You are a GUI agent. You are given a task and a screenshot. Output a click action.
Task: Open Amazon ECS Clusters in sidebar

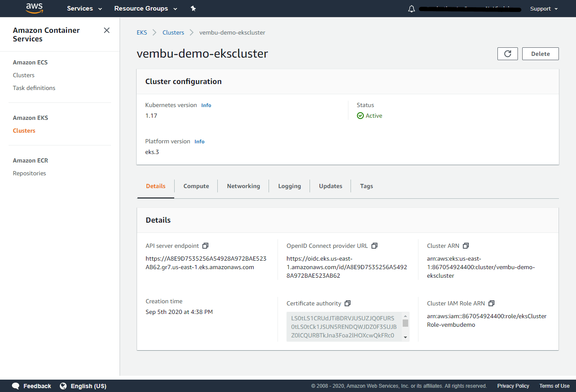coord(23,75)
